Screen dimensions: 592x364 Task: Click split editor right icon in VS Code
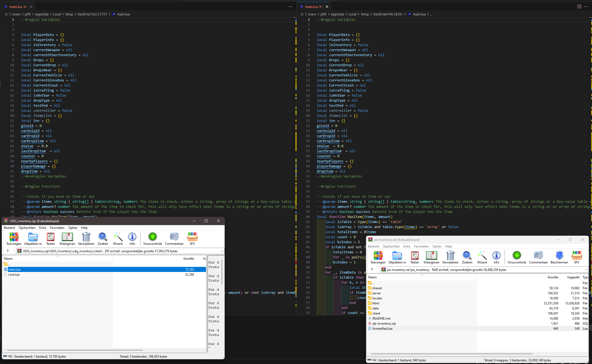[579, 7]
